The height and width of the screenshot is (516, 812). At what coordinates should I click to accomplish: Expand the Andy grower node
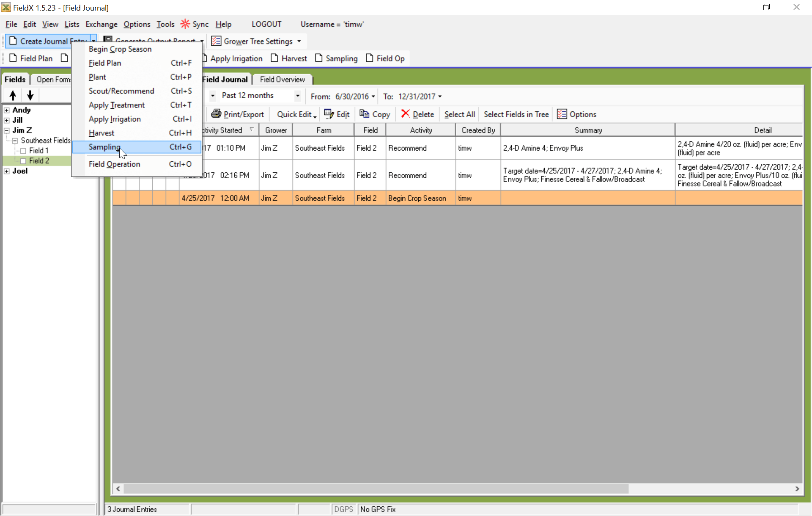7,110
